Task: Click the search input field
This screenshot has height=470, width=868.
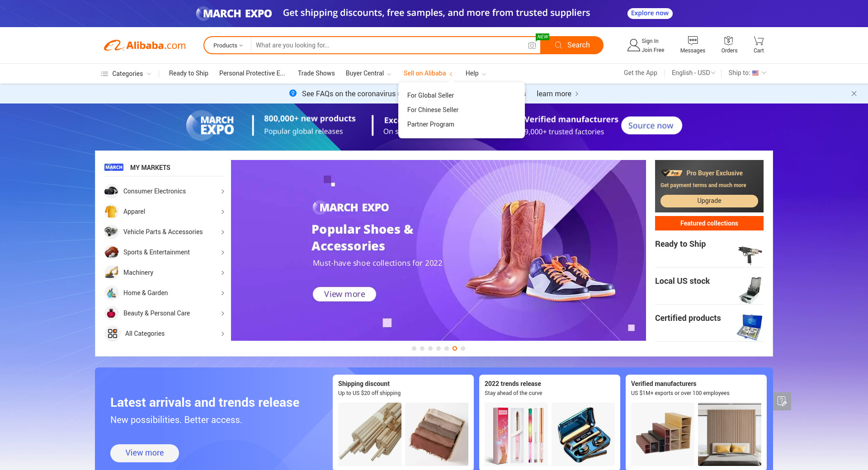Action: tap(389, 45)
